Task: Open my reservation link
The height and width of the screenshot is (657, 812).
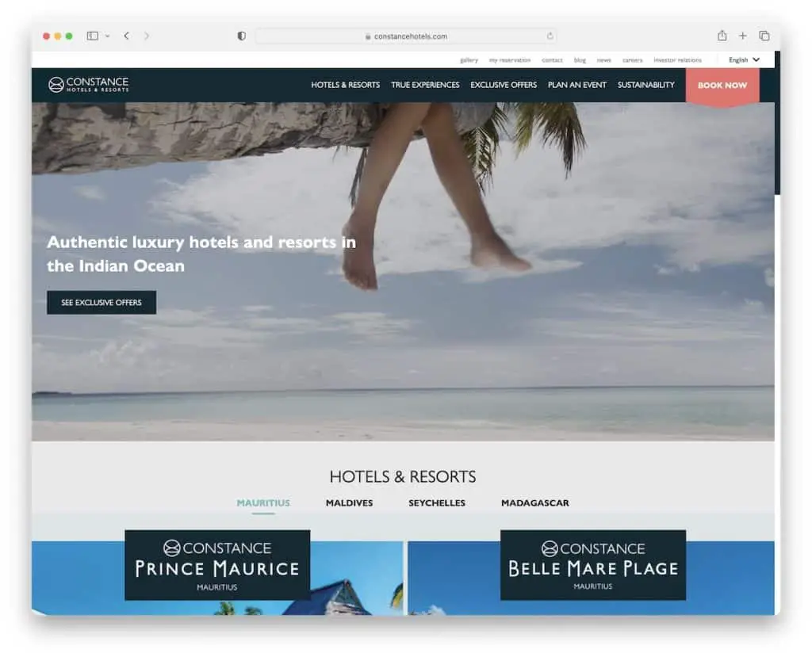Action: tap(510, 60)
